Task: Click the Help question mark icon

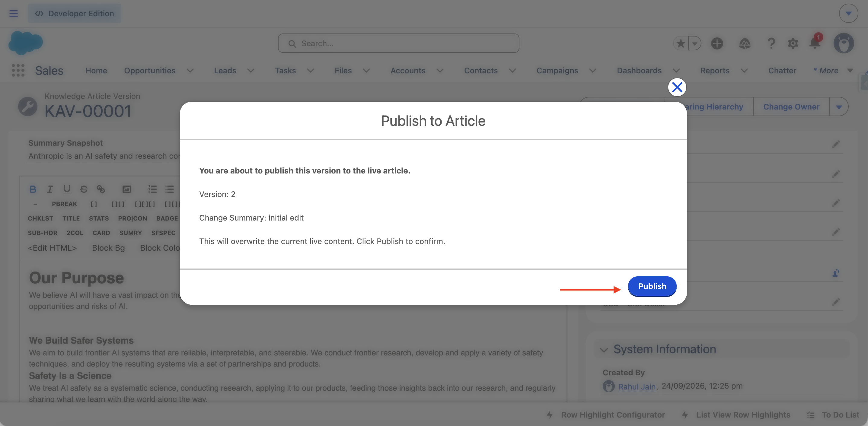Action: click(x=771, y=43)
